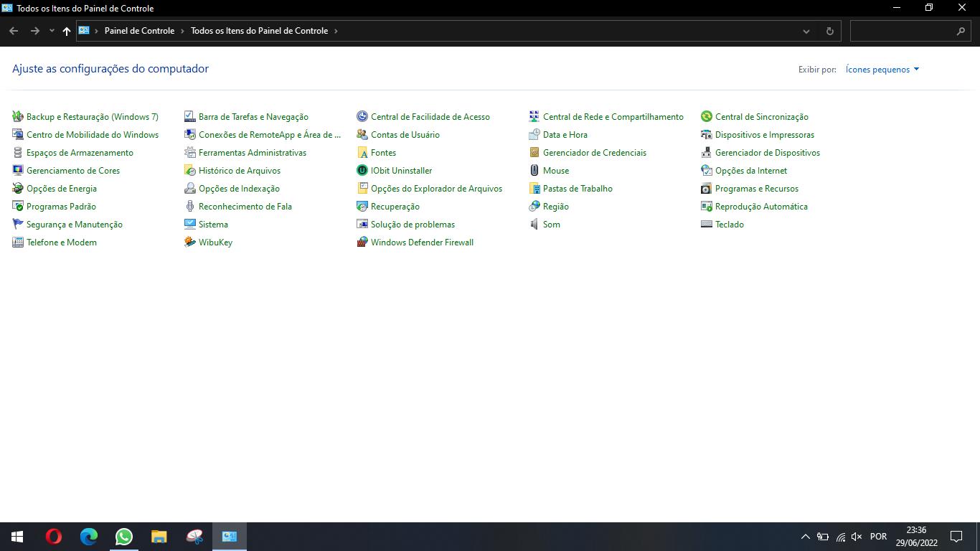Open the Fontes icon

[x=362, y=153]
